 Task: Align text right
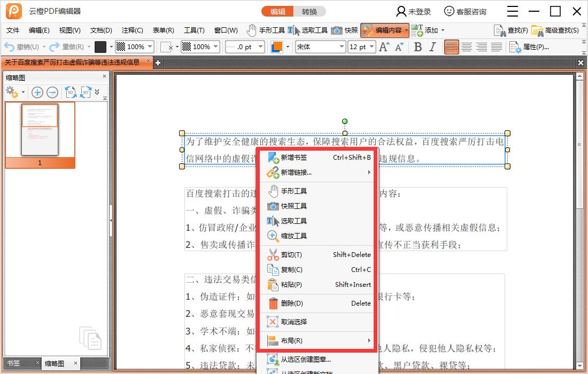click(x=482, y=47)
